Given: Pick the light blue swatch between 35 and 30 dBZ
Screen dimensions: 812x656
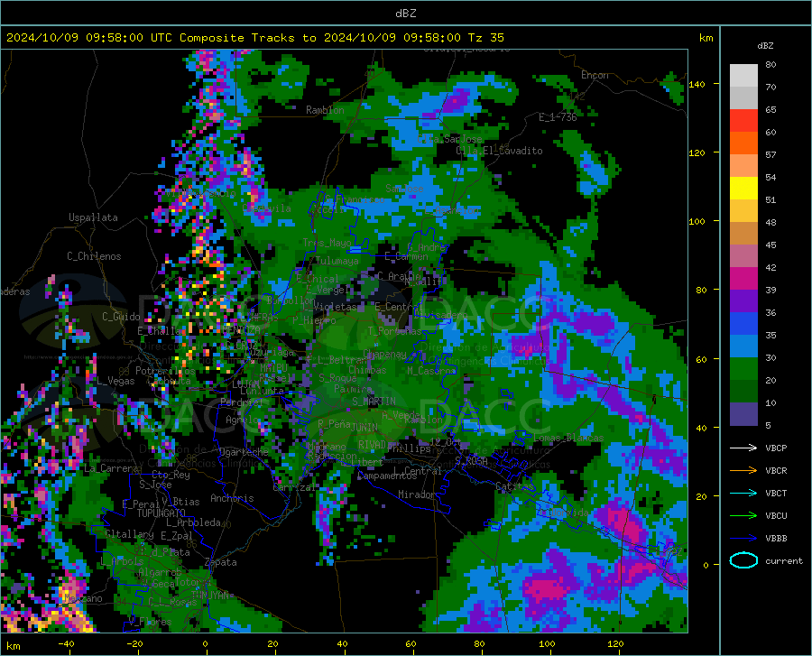Looking at the screenshot, I should (x=743, y=346).
